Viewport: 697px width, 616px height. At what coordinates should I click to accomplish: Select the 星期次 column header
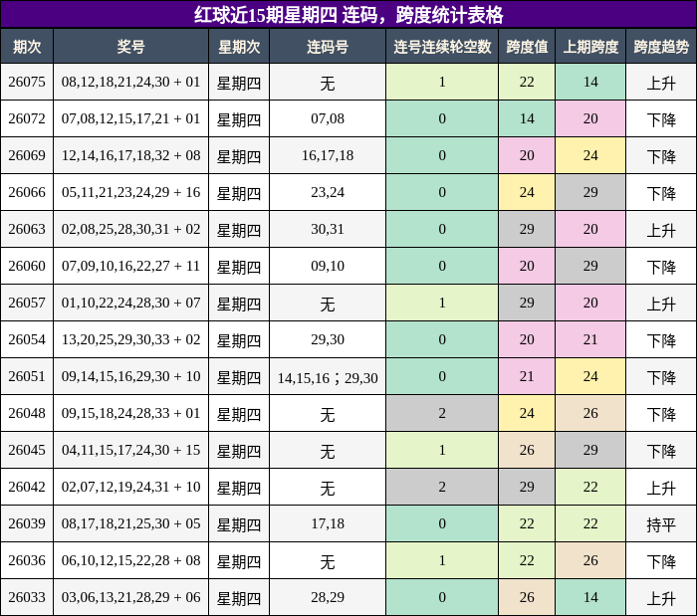[239, 46]
